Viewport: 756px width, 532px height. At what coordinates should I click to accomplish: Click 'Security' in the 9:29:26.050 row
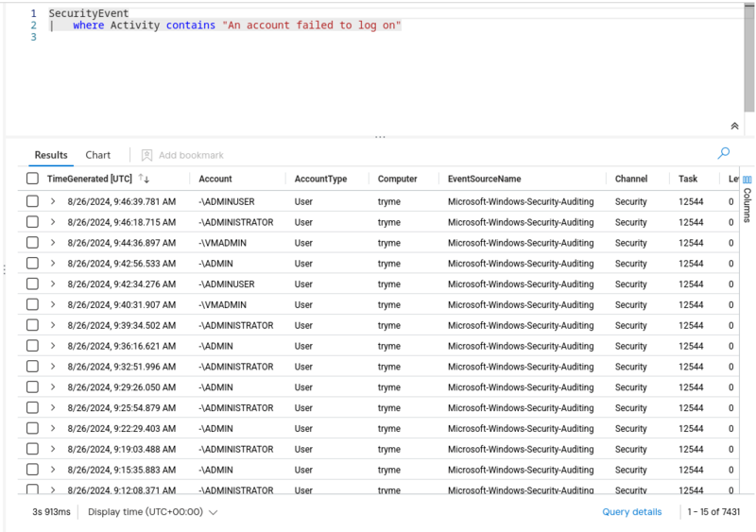(630, 387)
